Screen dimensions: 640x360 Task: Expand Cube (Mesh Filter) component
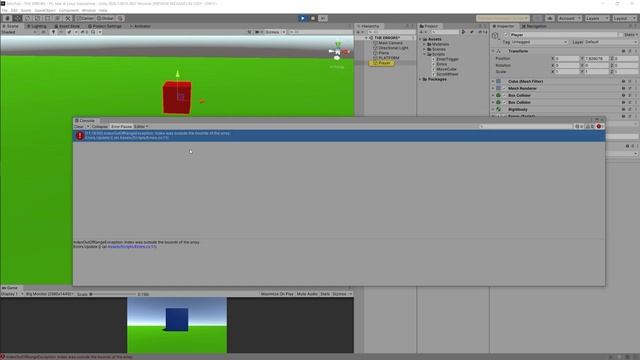coord(493,81)
